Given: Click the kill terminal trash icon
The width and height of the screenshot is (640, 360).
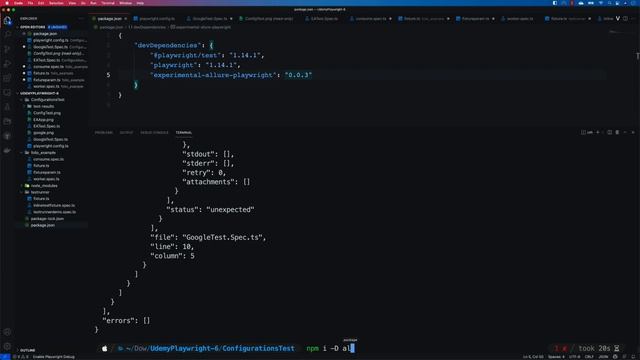Looking at the screenshot, I should (x=617, y=132).
